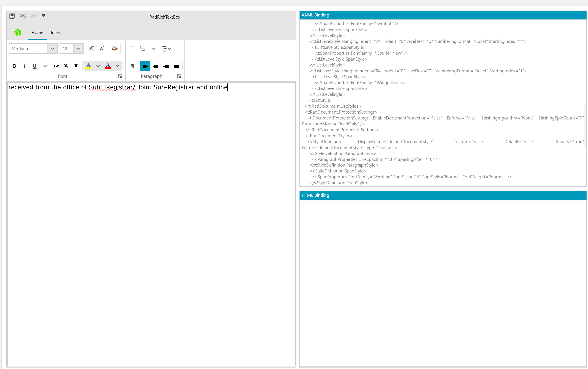Insert a numbered list
588x369 pixels.
[143, 48]
